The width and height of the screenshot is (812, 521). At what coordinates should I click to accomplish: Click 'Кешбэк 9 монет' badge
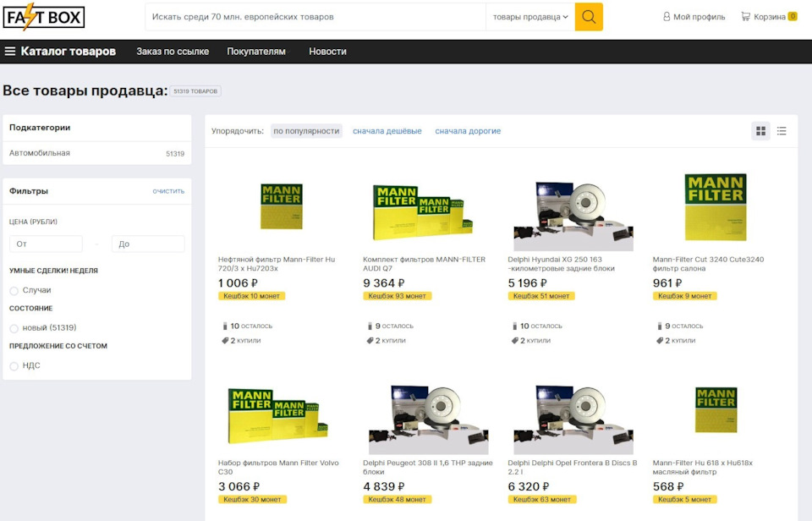coord(684,296)
